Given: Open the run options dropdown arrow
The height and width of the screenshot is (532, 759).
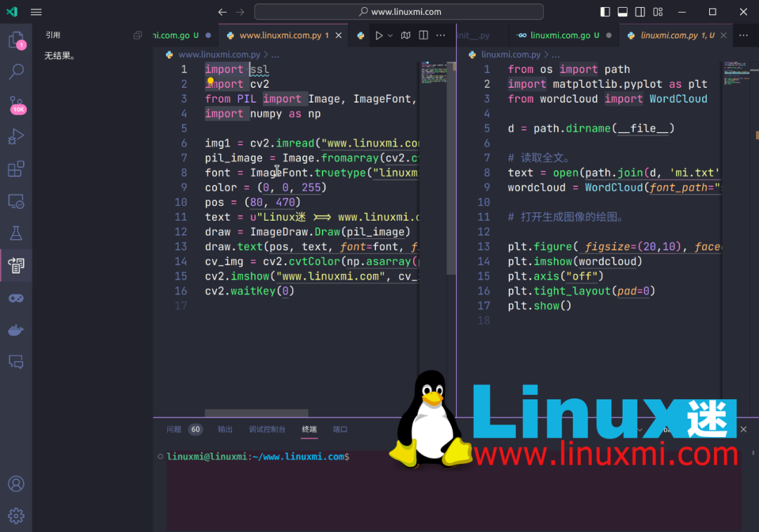Looking at the screenshot, I should (x=390, y=35).
